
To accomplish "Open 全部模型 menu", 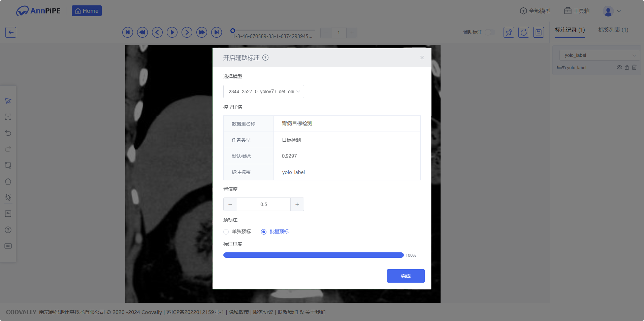I will pos(535,11).
